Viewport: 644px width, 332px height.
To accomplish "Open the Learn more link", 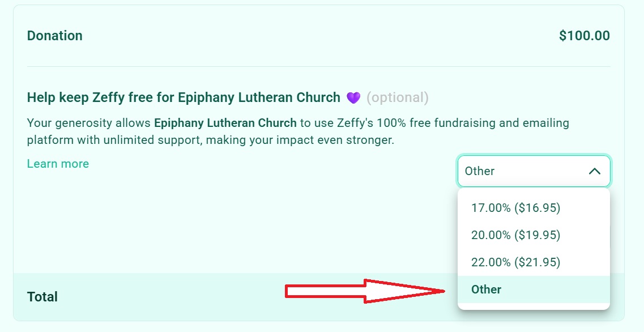I will click(x=57, y=163).
